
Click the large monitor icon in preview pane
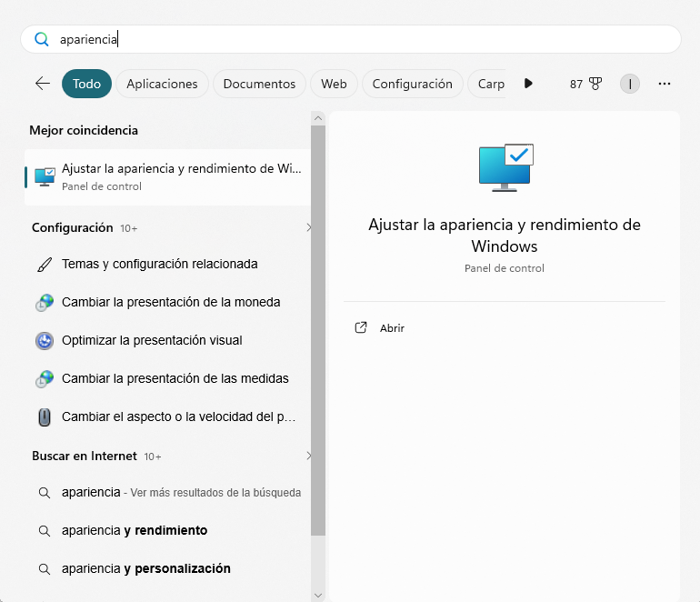point(505,168)
